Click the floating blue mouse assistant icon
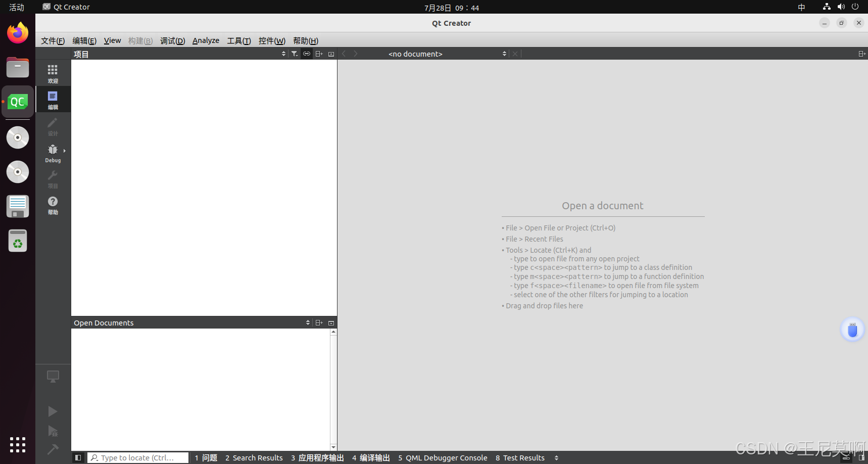Screen dimensions: 868x464 852,330
